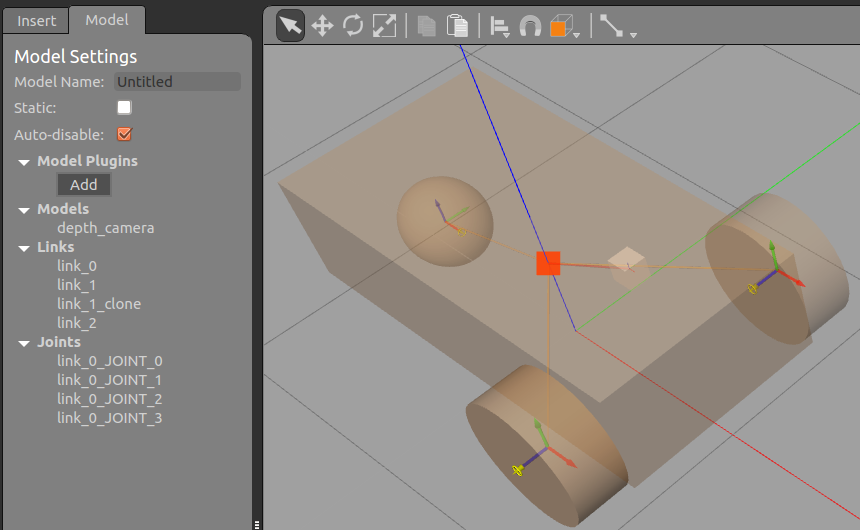Select link_1_clone in Links list

(x=99, y=304)
